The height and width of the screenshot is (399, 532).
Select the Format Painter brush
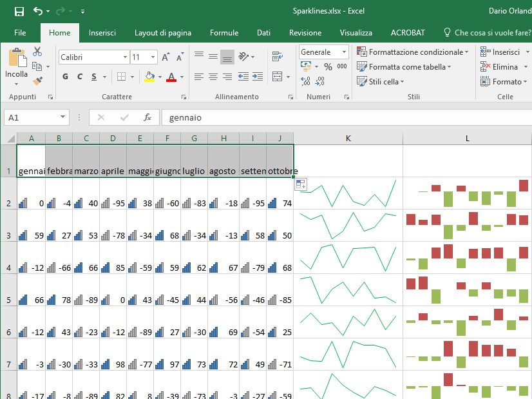click(37, 81)
